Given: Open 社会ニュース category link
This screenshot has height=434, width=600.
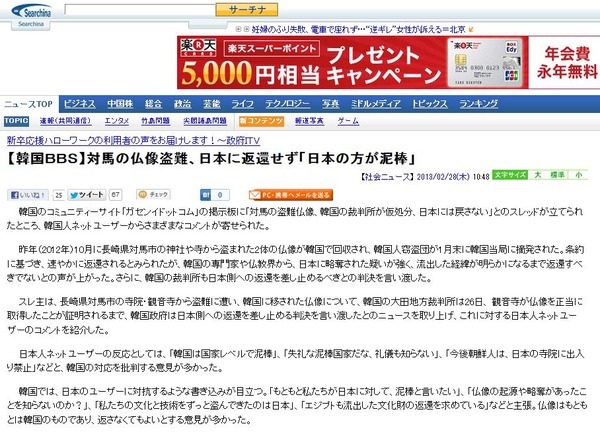Looking at the screenshot, I should tap(387, 176).
